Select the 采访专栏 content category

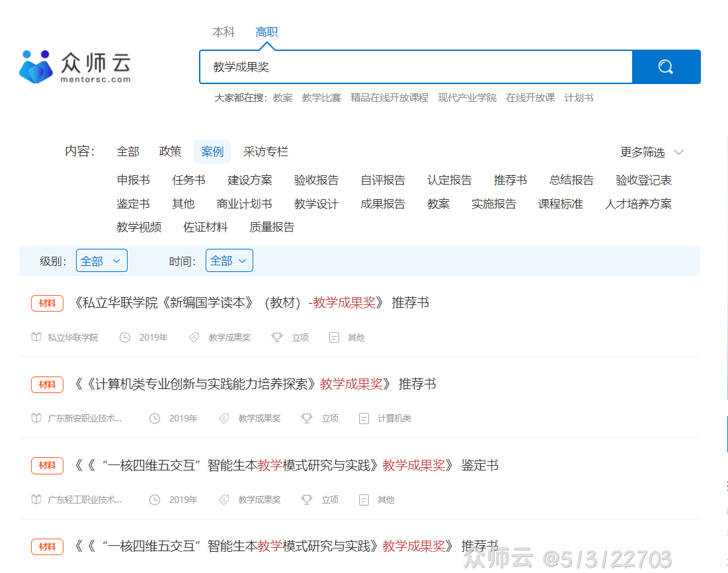click(x=265, y=152)
